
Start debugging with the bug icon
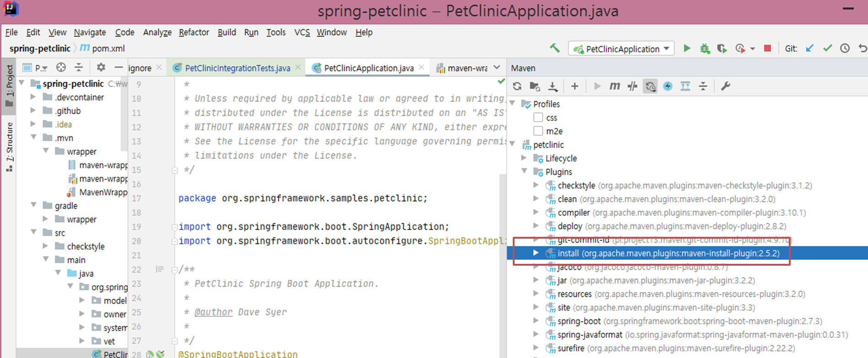(705, 48)
